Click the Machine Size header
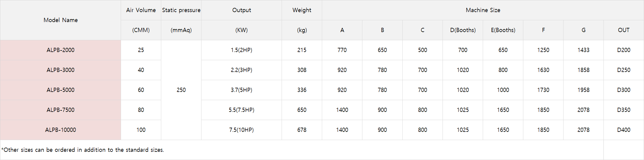The width and height of the screenshot is (644, 160). pos(483,10)
